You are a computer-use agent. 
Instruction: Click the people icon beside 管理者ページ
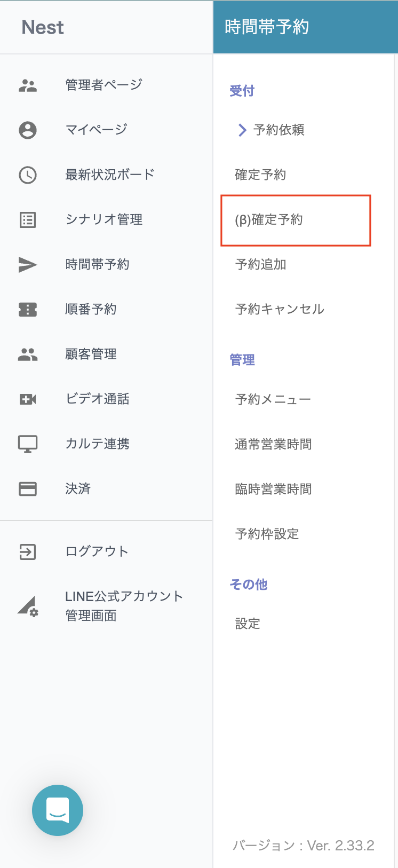pos(28,85)
